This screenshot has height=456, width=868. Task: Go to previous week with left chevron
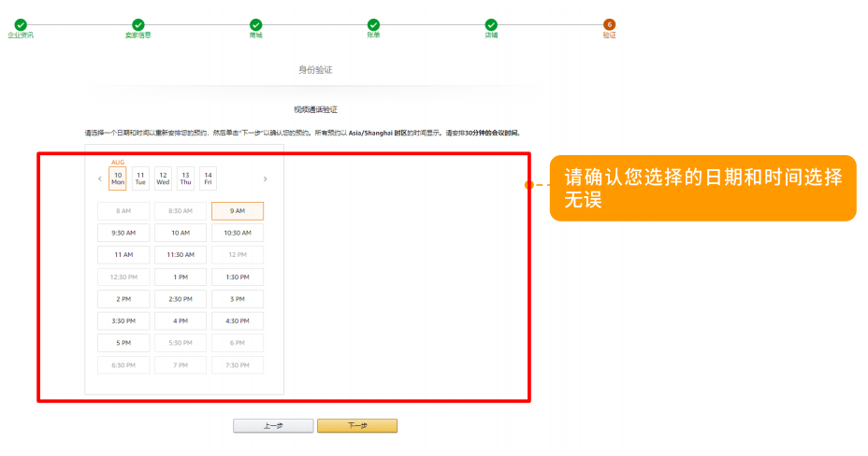tap(100, 178)
